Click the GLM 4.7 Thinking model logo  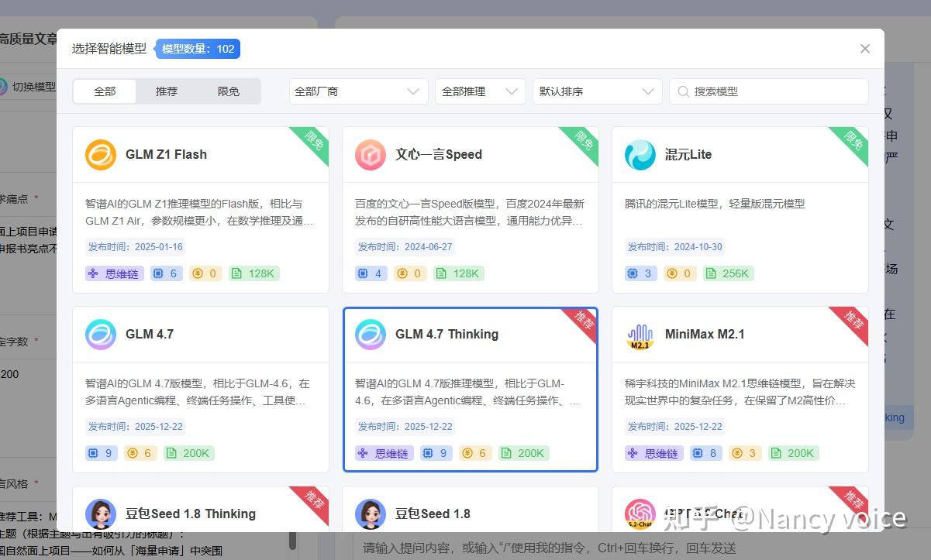tap(371, 335)
